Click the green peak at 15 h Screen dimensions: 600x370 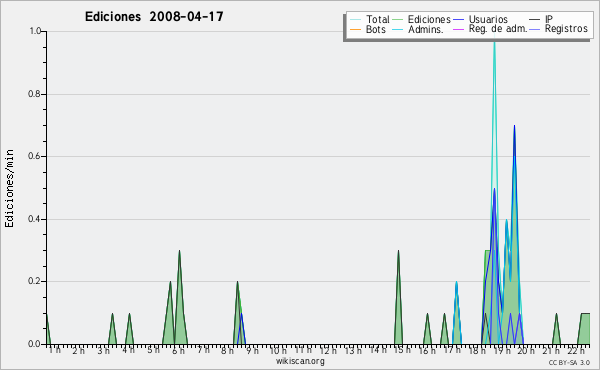[398, 298]
